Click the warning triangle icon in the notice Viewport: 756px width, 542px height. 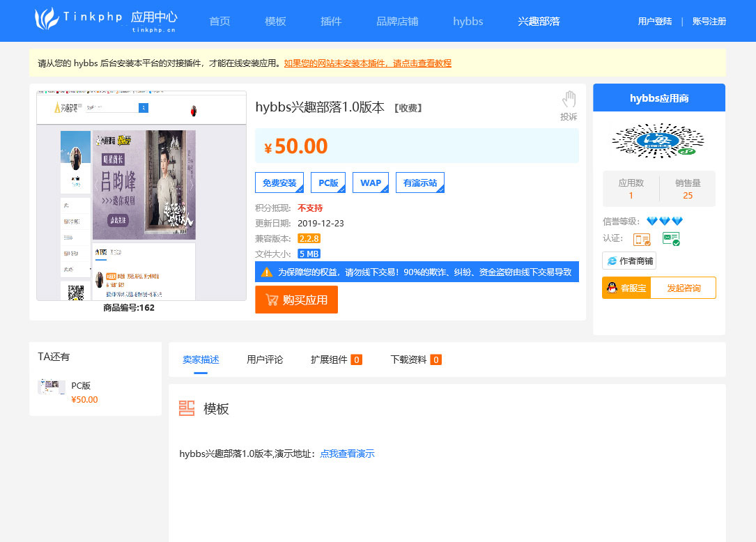(267, 272)
